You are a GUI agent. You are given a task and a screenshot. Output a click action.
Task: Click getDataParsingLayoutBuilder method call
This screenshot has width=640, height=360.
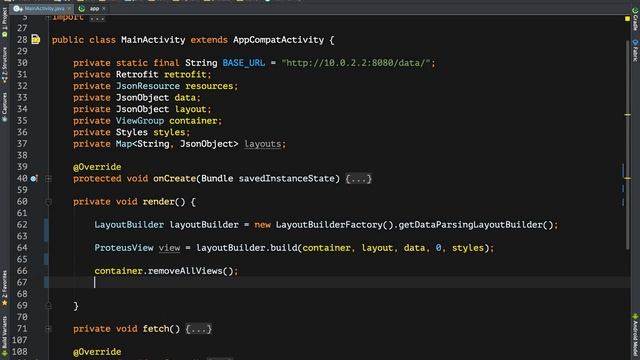(471, 225)
